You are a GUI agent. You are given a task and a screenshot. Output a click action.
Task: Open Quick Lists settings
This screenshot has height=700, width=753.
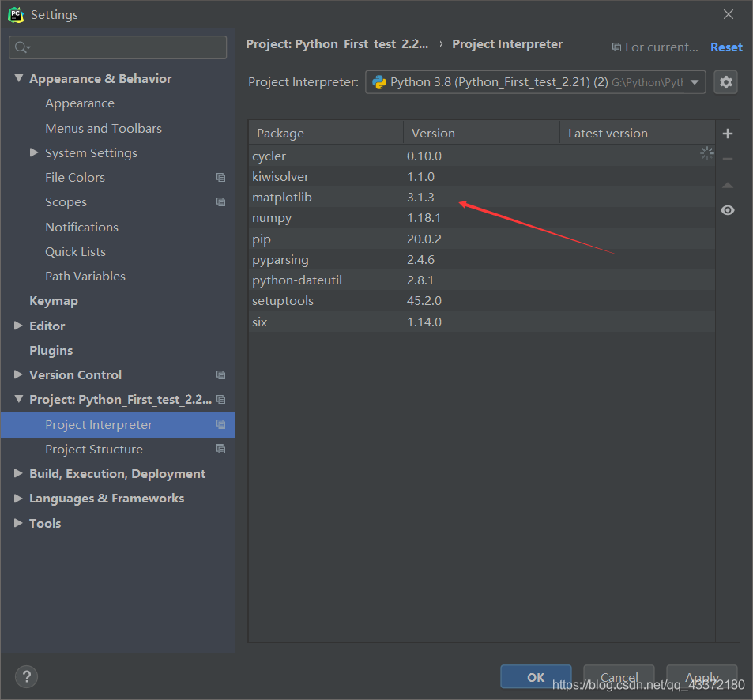(x=75, y=251)
